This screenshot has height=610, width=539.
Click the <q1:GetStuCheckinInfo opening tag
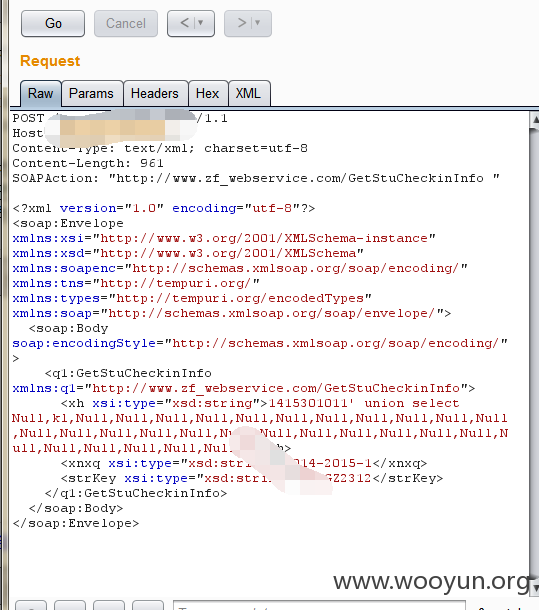[128, 373]
